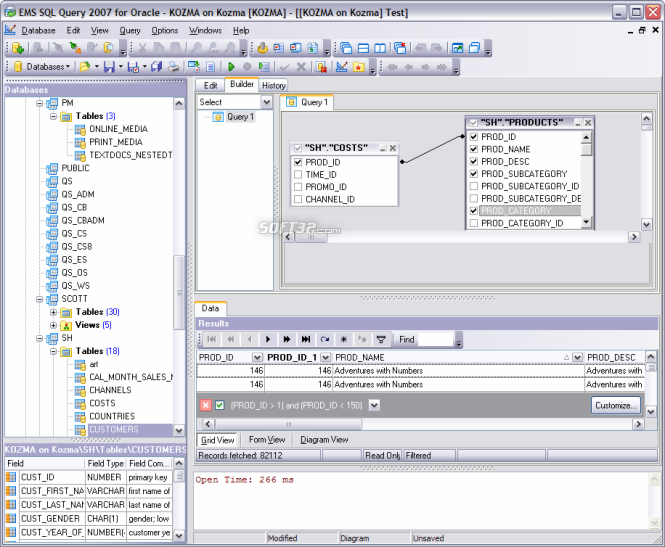This screenshot has height=547, width=665.
Task: Select the COSTS table in tree
Action: point(102,403)
